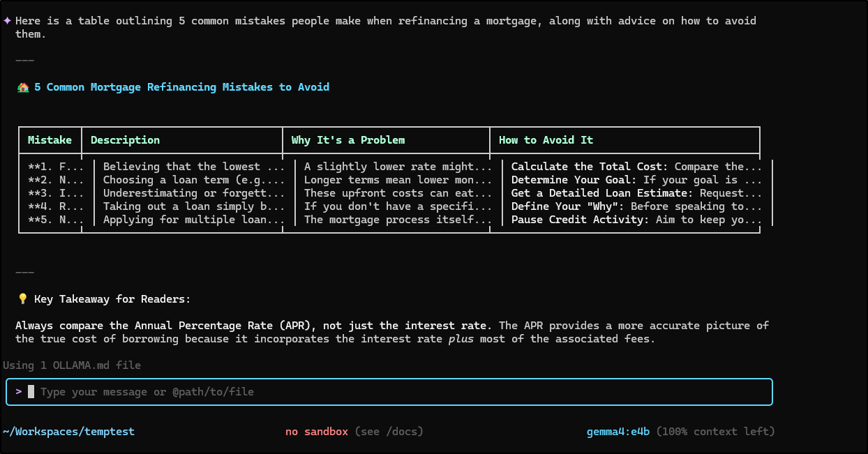Image resolution: width=868 pixels, height=454 pixels.
Task: Click the 'Calculate the Total Cost' table cell
Action: click(636, 167)
